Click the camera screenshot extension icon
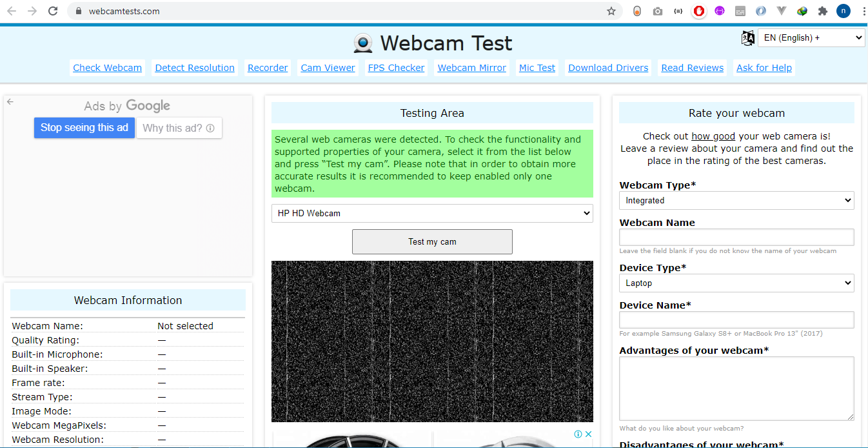 coord(658,10)
